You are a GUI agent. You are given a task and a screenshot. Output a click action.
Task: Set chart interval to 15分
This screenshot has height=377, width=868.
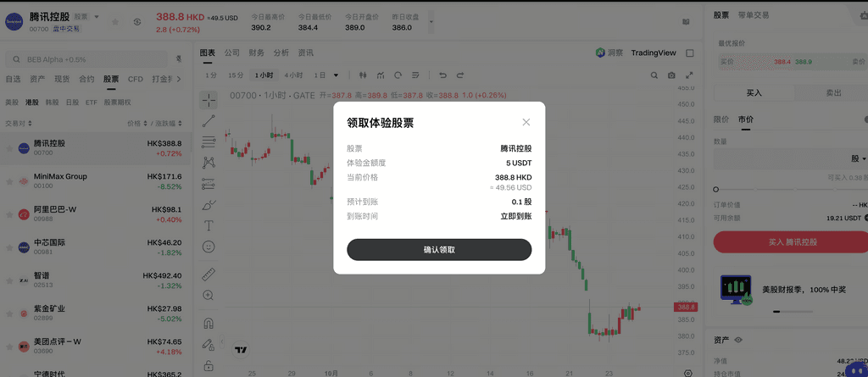click(x=236, y=75)
